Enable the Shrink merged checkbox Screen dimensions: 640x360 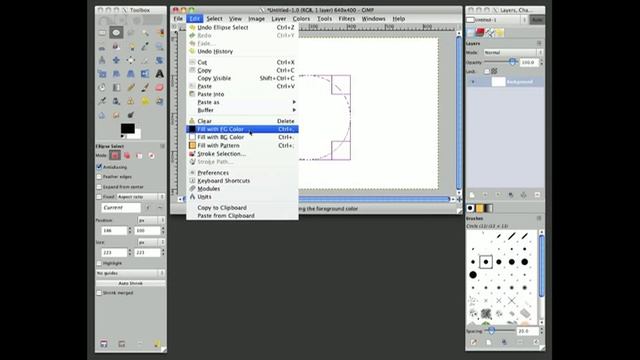click(x=99, y=293)
